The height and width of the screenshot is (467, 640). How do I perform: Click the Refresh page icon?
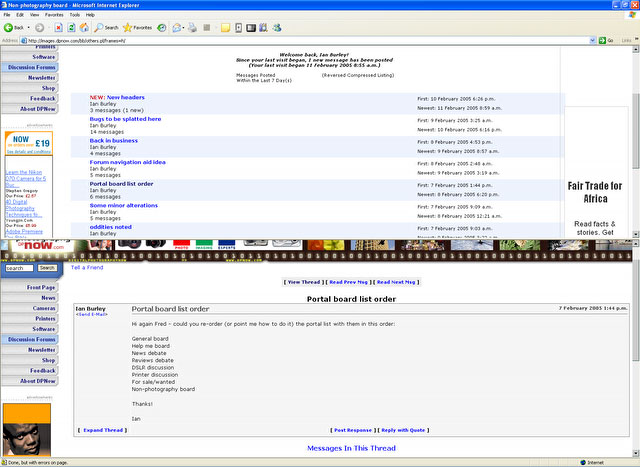[x=72, y=28]
